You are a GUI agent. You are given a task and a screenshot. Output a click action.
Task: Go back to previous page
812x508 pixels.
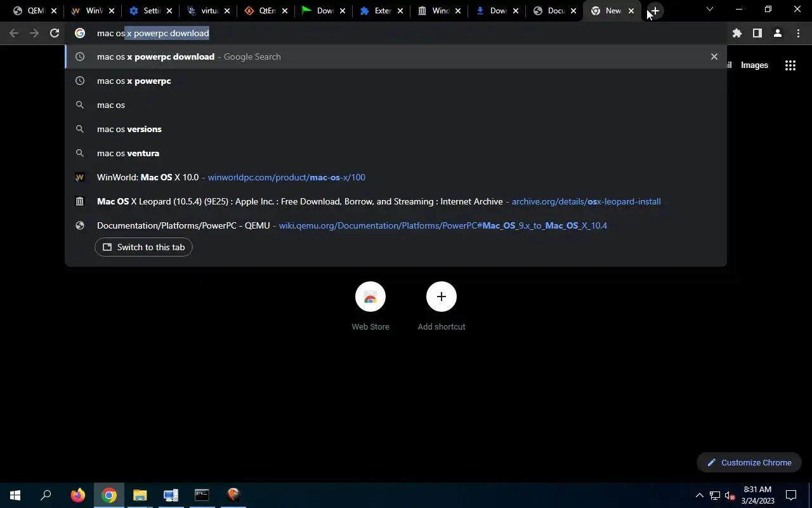(14, 33)
